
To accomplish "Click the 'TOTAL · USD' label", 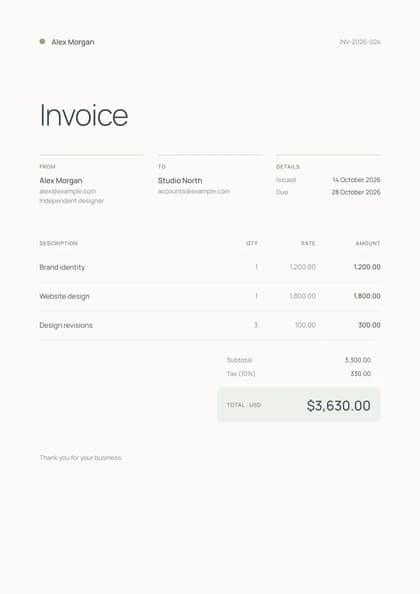I will click(x=244, y=405).
